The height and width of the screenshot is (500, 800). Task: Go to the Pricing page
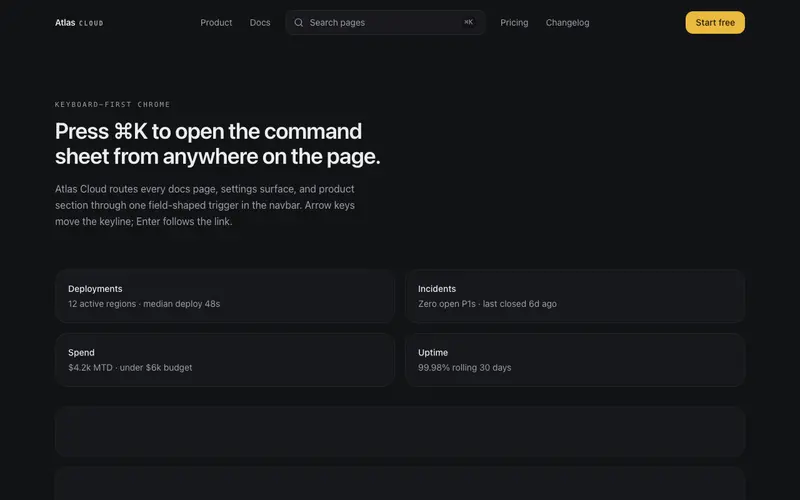(x=514, y=23)
